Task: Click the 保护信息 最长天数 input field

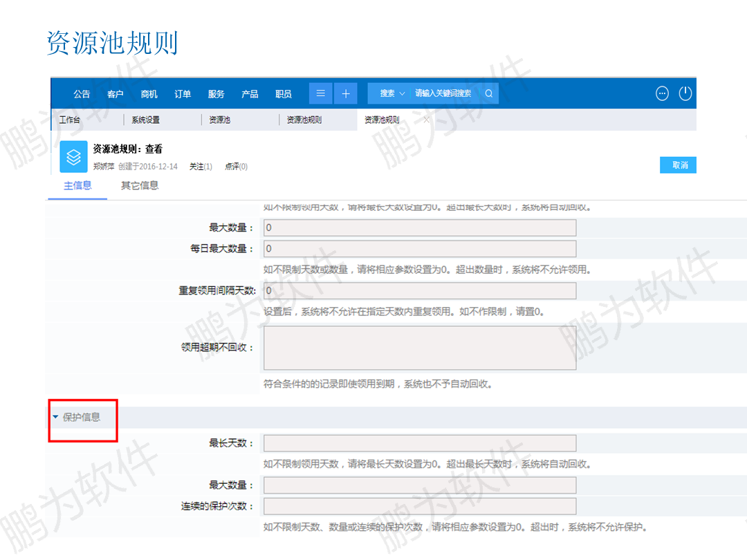Action: tap(420, 443)
